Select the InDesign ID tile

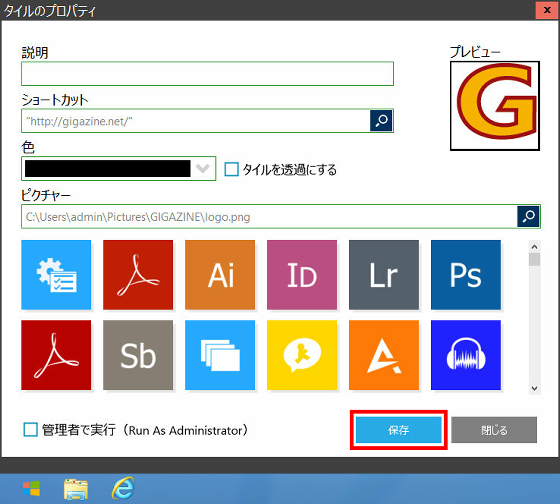click(302, 275)
